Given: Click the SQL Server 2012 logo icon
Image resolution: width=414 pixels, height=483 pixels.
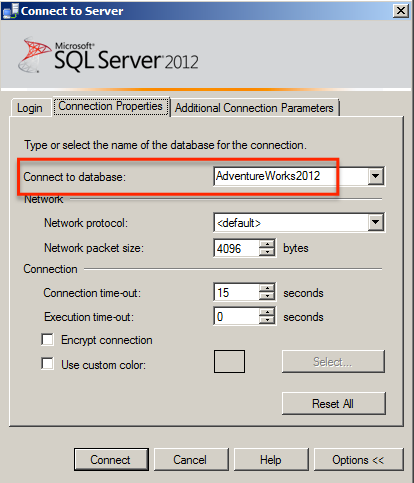Looking at the screenshot, I should (x=34, y=55).
